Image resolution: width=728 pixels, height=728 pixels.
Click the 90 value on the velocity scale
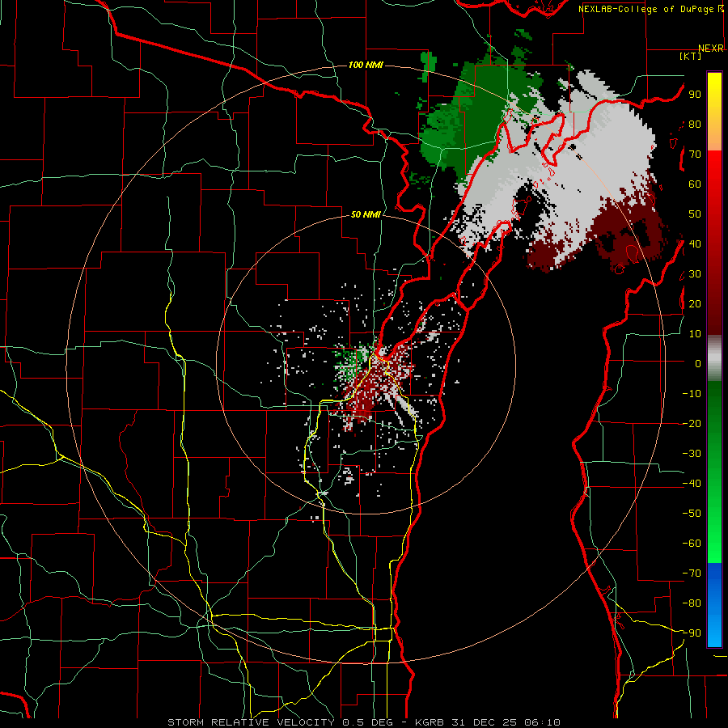695,95
